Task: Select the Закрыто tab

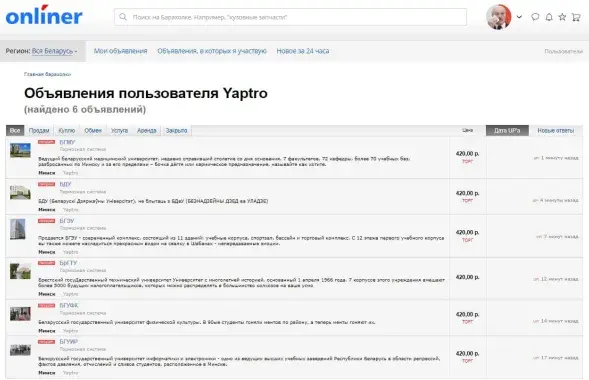Action: tap(177, 130)
